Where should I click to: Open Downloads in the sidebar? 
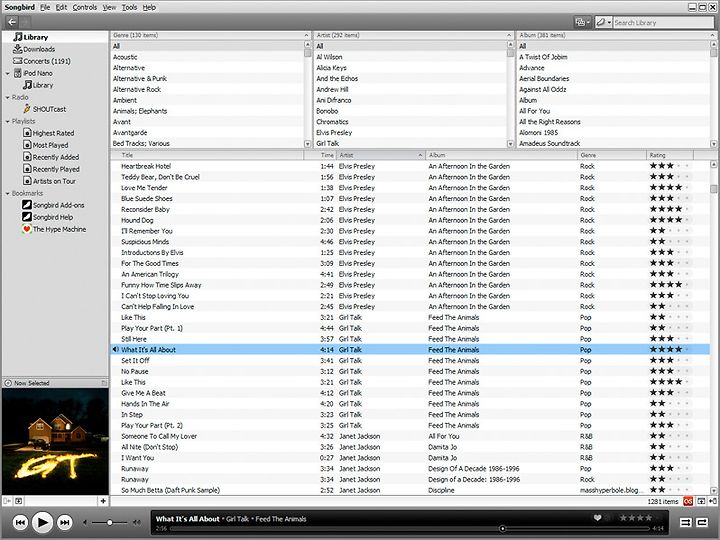[34, 49]
